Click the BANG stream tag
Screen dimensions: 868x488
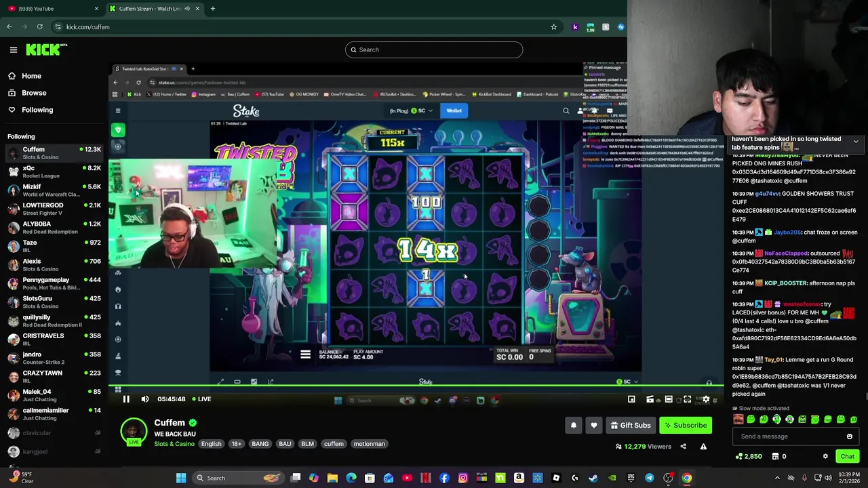[260, 444]
